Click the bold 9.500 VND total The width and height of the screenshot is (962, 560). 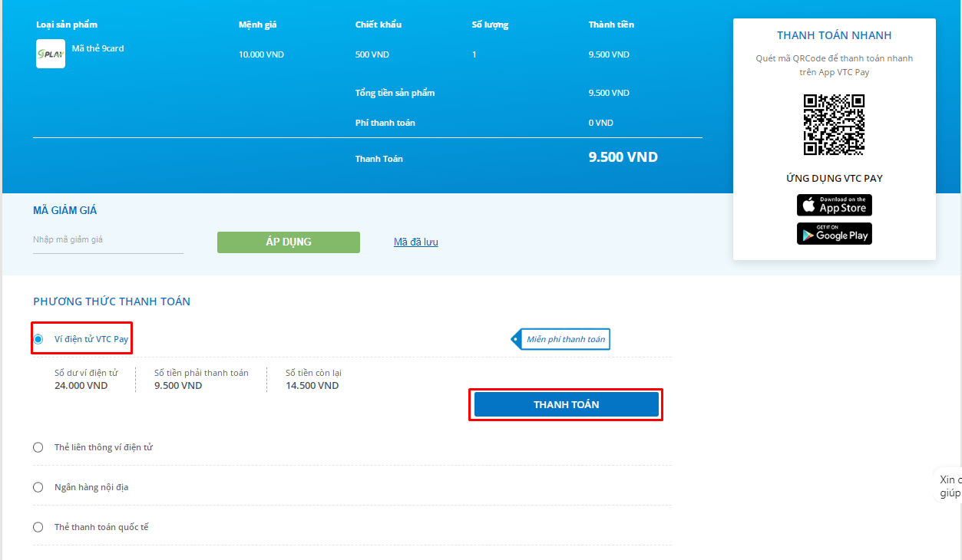point(623,157)
